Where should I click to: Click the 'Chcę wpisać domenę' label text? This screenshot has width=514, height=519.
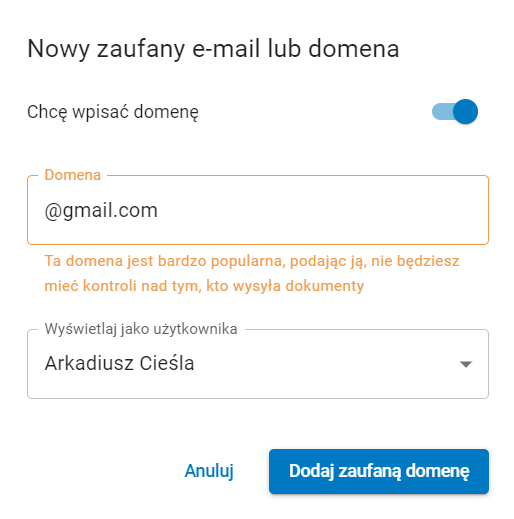point(113,112)
